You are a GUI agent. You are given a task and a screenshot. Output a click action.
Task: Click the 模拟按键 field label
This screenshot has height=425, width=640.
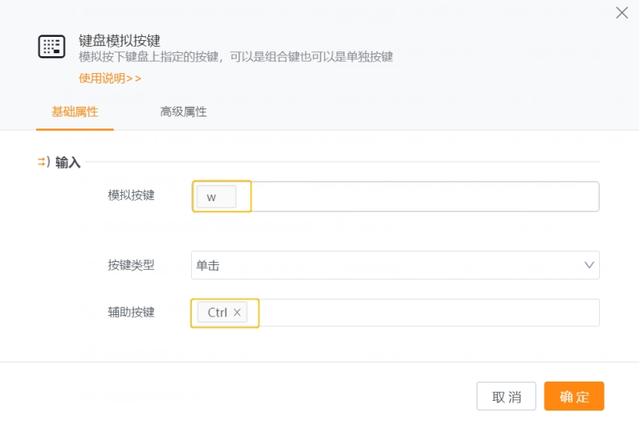[131, 195]
